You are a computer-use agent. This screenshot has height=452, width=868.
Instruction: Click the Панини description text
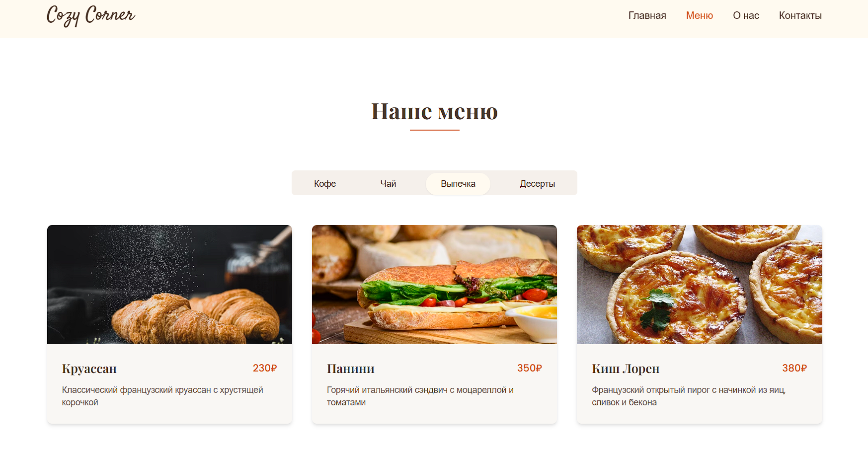click(x=420, y=396)
